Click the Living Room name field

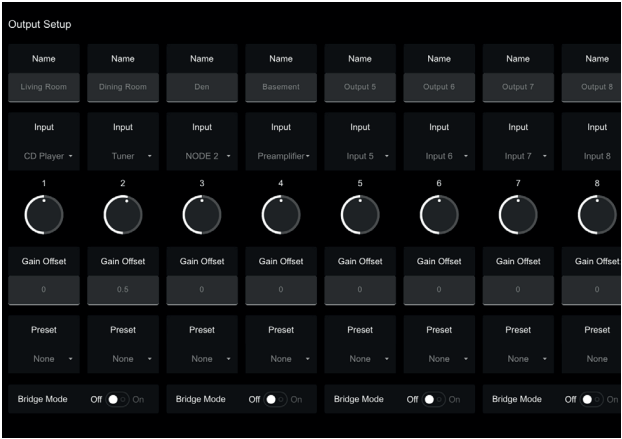tap(43, 87)
